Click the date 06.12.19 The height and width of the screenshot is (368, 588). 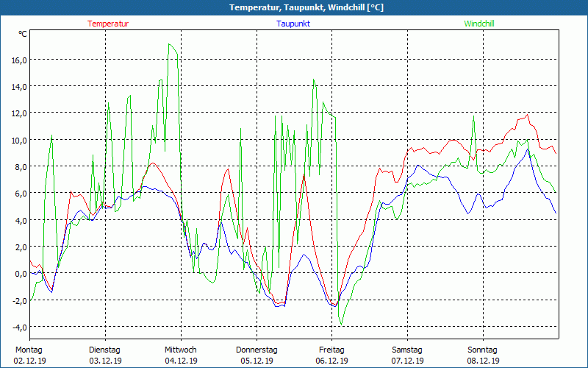[332, 361]
